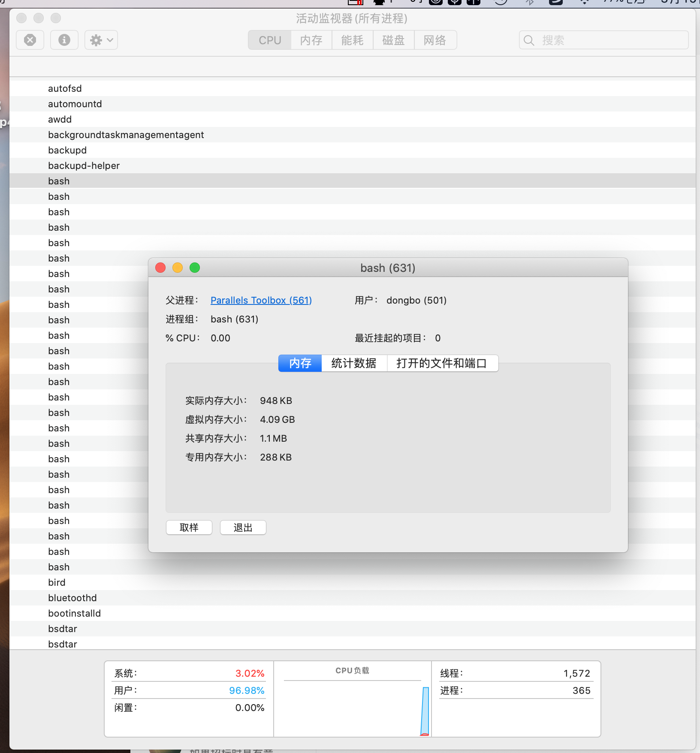Select 统计数据 tab in bash dialog

(x=354, y=363)
